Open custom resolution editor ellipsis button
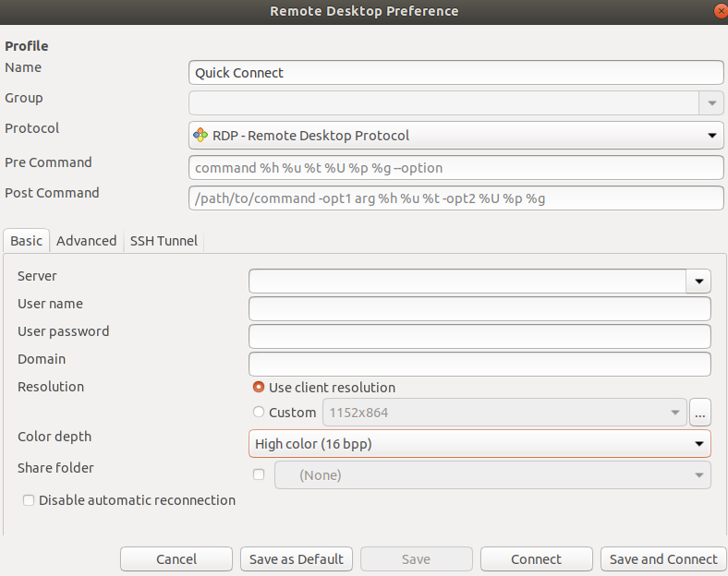This screenshot has height=576, width=728. [700, 413]
